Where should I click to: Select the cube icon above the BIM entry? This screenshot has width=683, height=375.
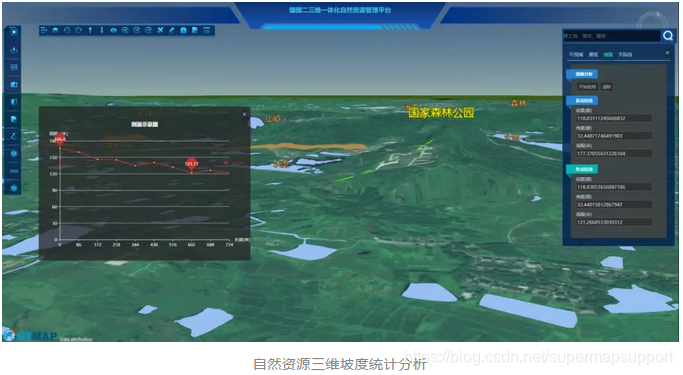point(14,153)
